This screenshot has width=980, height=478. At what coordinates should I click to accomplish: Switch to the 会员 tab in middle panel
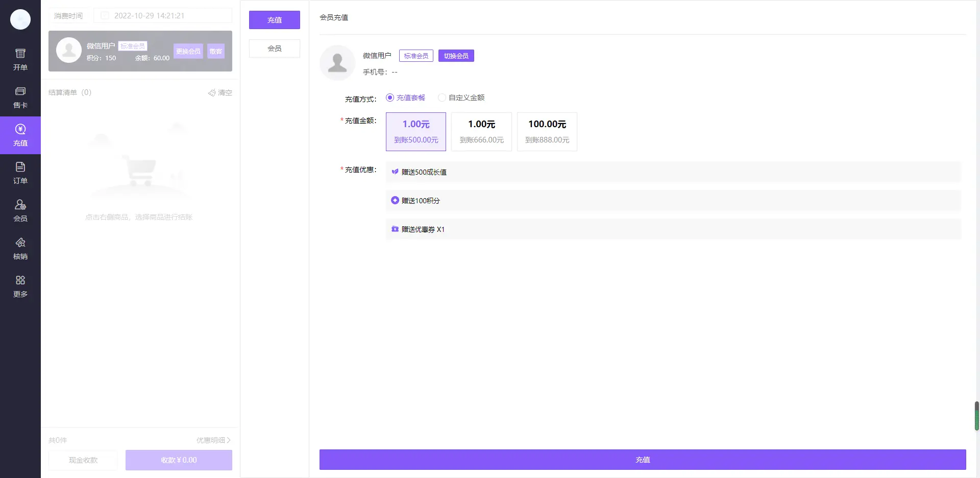tap(275, 49)
